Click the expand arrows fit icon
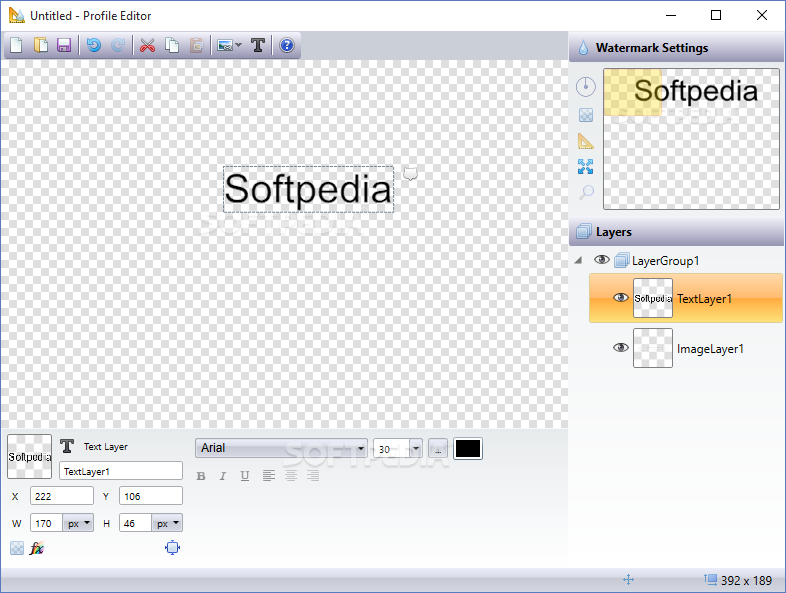The image size is (786, 593). (x=585, y=166)
